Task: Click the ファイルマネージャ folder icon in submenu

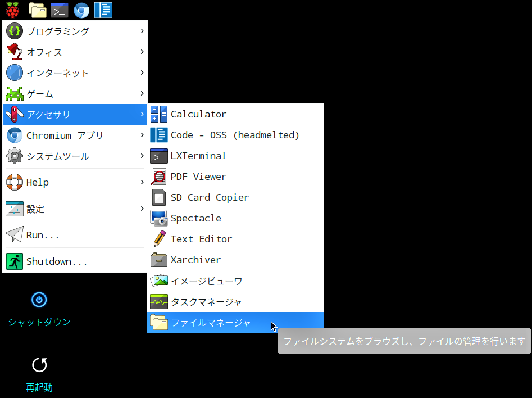Action: point(159,322)
